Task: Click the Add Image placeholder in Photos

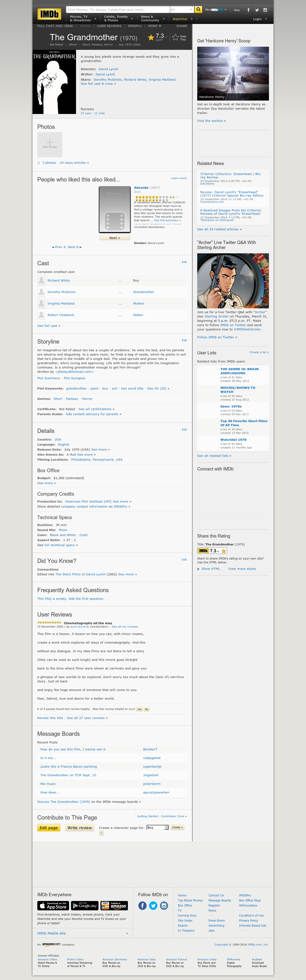Action: pos(50,145)
